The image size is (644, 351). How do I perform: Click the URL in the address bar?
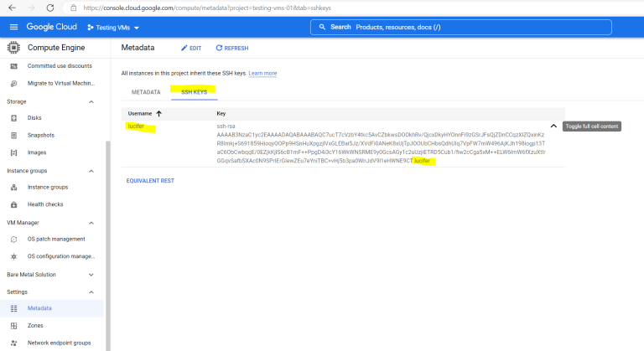(x=207, y=8)
